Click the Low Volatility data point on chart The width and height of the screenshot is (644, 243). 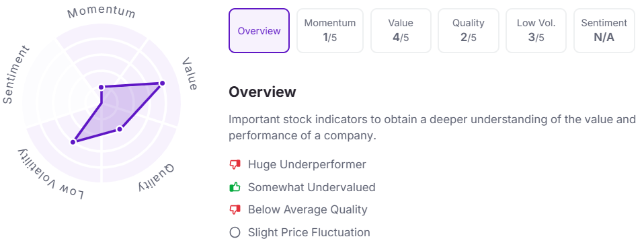tap(73, 142)
